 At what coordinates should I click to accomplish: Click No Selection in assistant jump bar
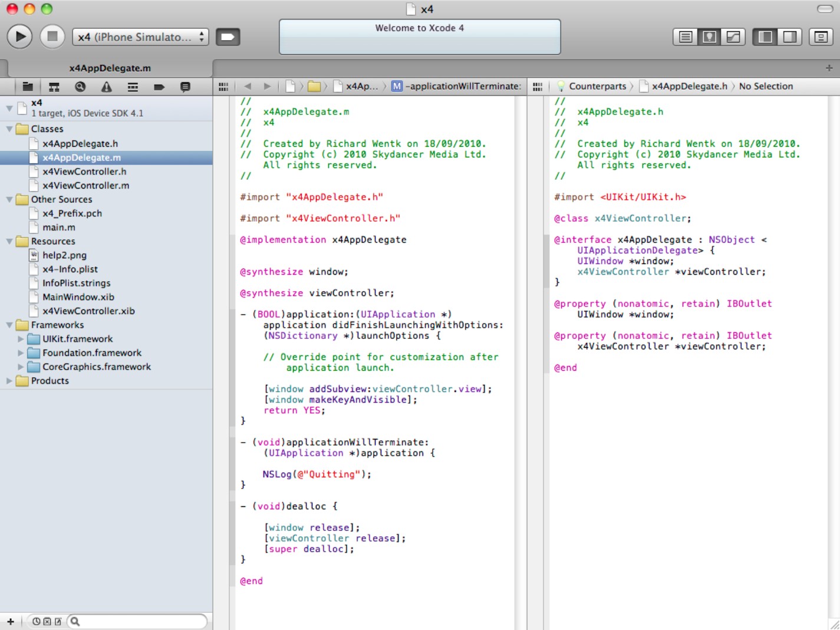766,86
